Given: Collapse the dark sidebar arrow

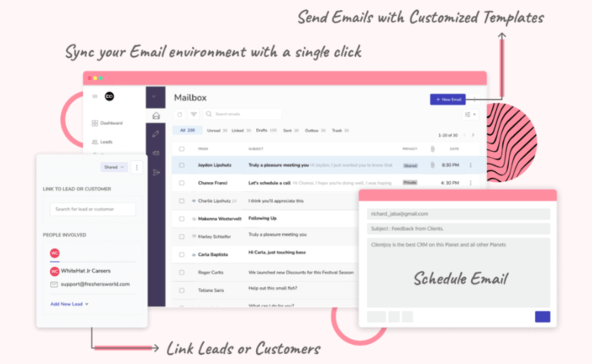Looking at the screenshot, I should (154, 97).
